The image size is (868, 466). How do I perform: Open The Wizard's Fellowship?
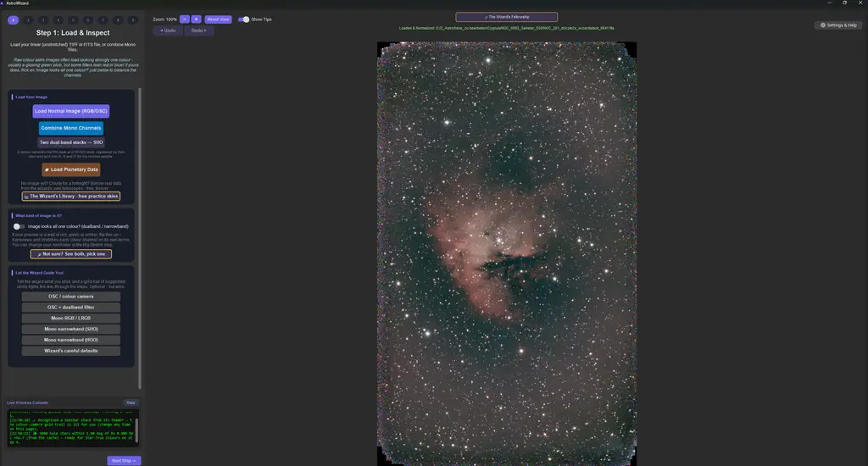[x=507, y=17]
